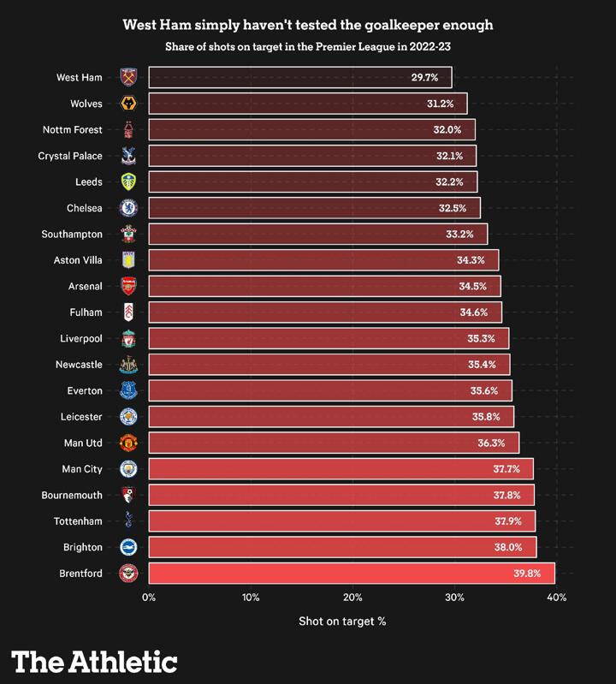This screenshot has height=684, width=616.
Task: Click the Man City club crest
Action: (x=128, y=469)
